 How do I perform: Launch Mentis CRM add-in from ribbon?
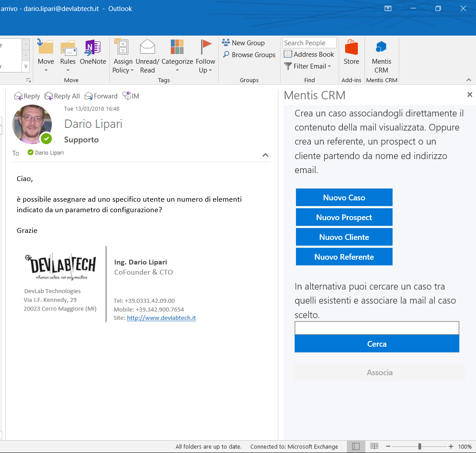[x=381, y=57]
